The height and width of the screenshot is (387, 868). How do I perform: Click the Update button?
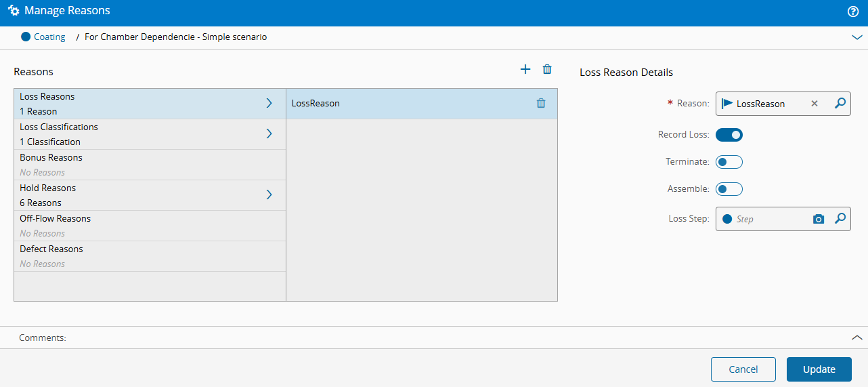819,369
